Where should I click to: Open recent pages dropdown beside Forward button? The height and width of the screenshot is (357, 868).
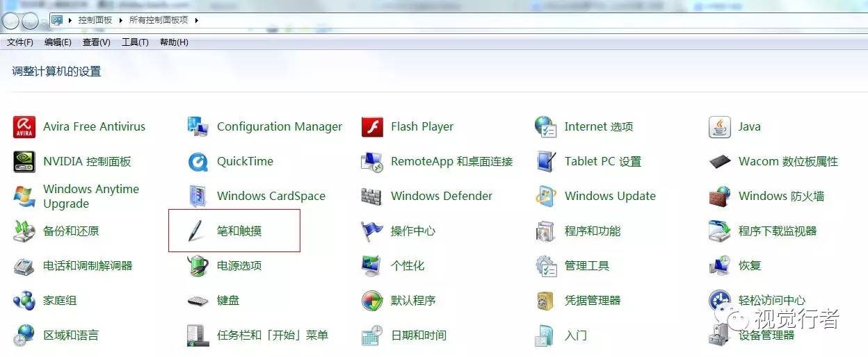(x=44, y=22)
